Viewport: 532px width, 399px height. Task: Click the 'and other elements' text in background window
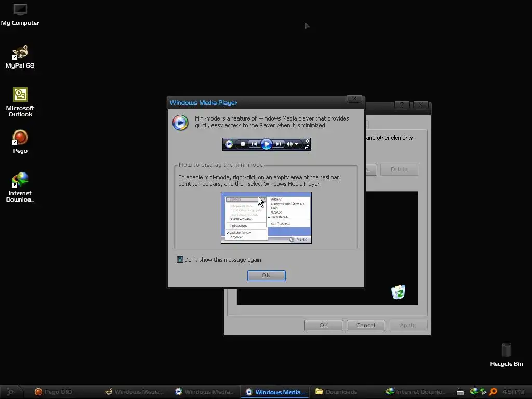pos(390,138)
